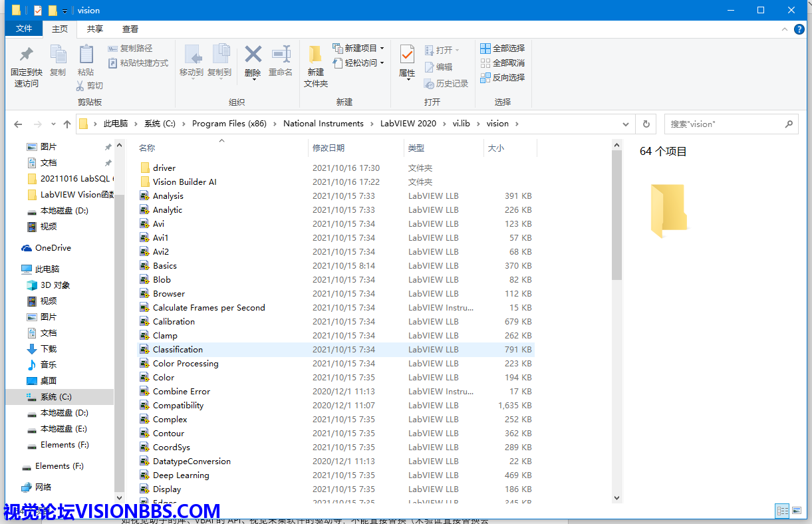
Task: Click the Pin to Quick access icon
Action: pos(27,55)
